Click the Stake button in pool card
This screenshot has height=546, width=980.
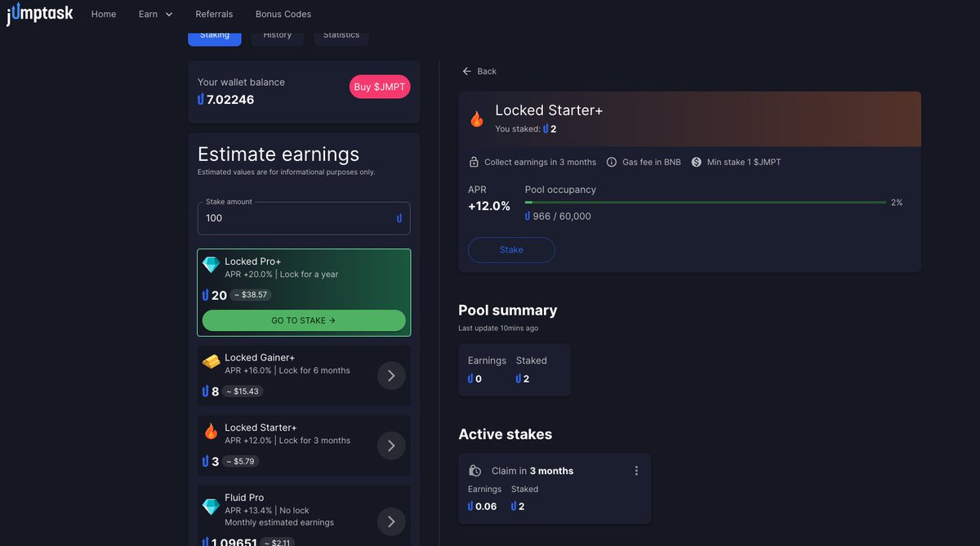pos(511,250)
